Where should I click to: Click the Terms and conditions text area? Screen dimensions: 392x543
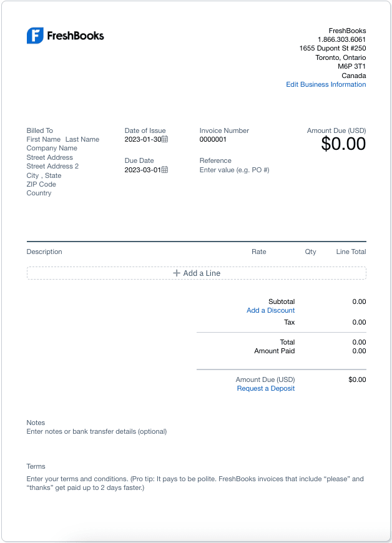[x=195, y=483]
